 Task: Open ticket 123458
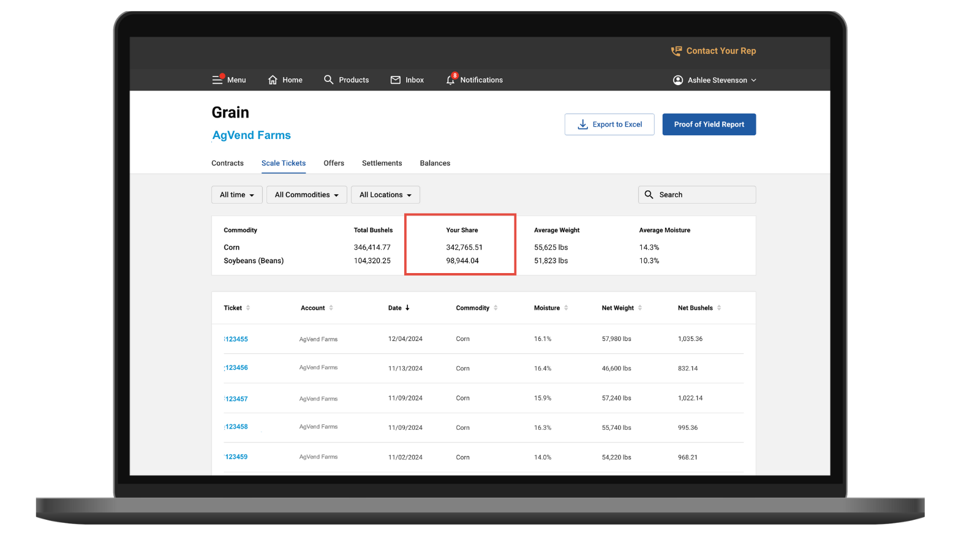pyautogui.click(x=236, y=427)
